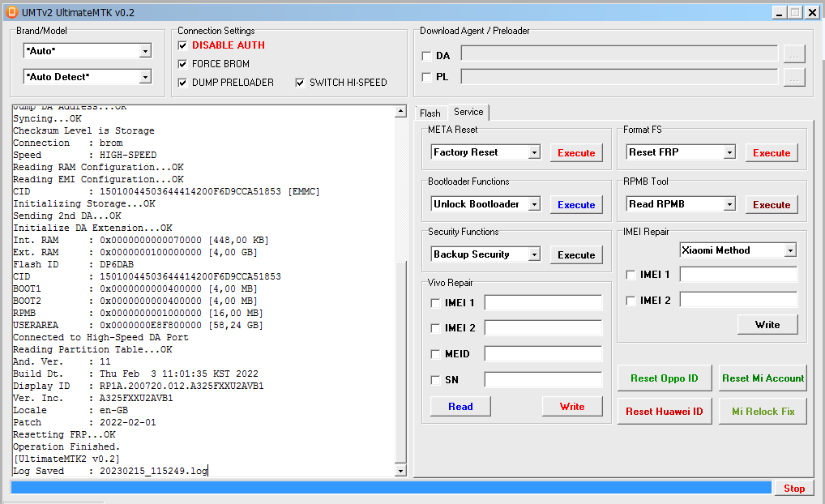Open the Xiaomi Method dropdown

[790, 251]
